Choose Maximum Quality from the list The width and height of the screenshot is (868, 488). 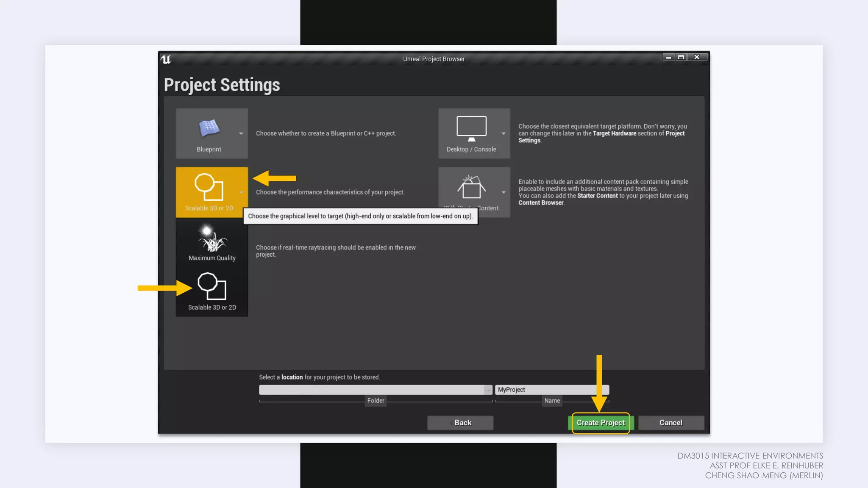(212, 243)
